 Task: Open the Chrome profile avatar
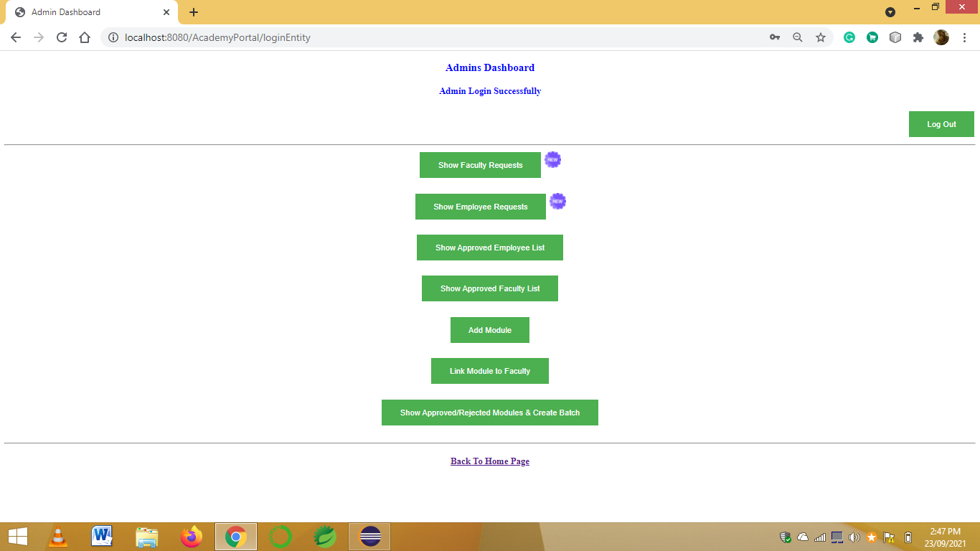point(941,37)
